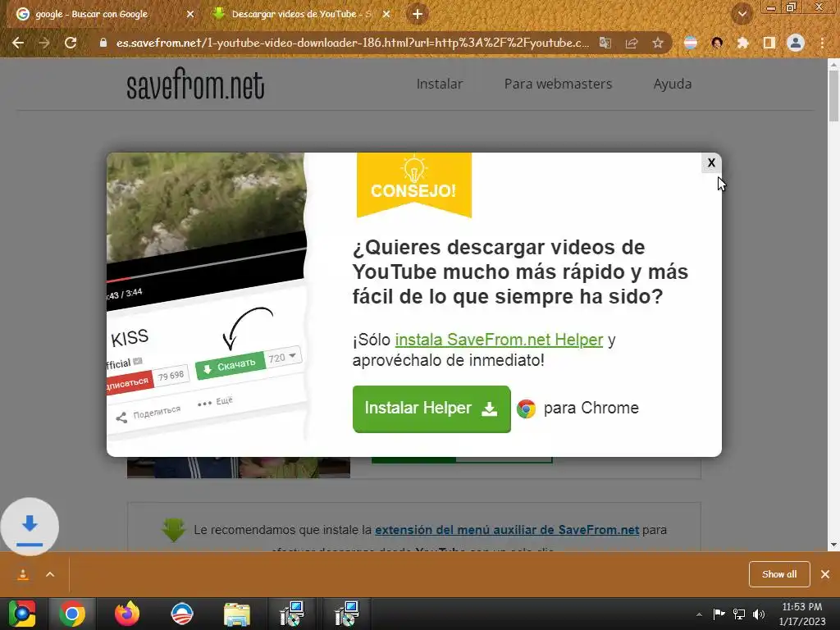Open the second installer icon on taskbar

point(347,614)
